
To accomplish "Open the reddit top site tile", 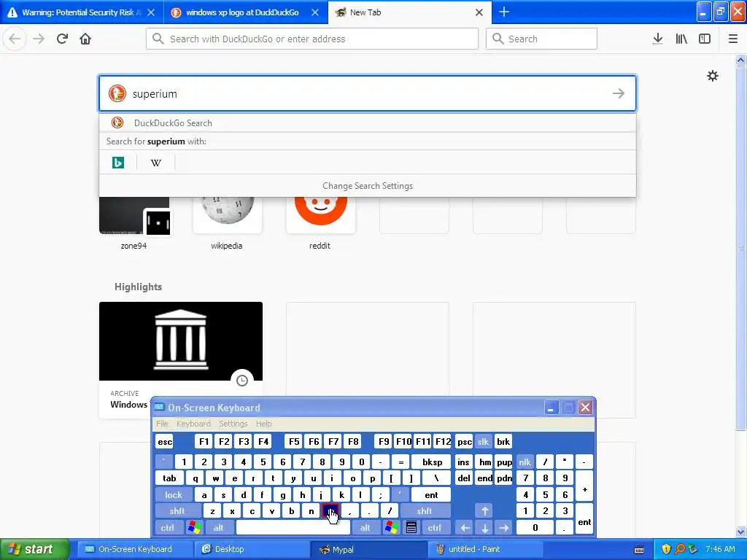I will pos(320,222).
